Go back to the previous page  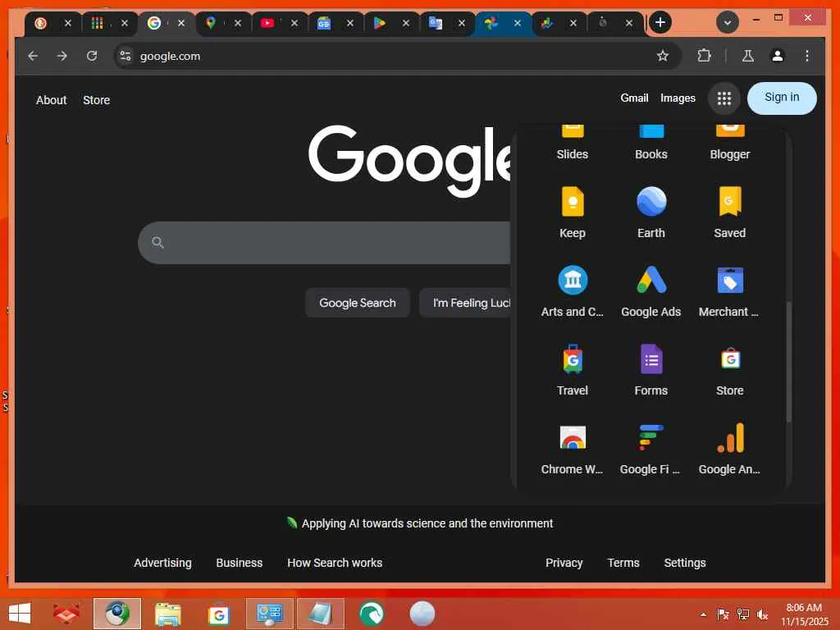point(33,56)
